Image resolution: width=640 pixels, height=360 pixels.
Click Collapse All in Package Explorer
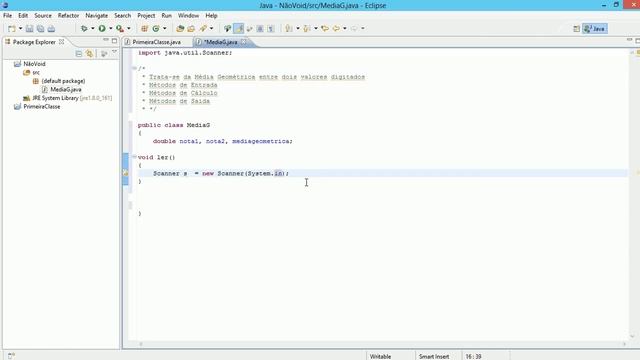point(79,54)
